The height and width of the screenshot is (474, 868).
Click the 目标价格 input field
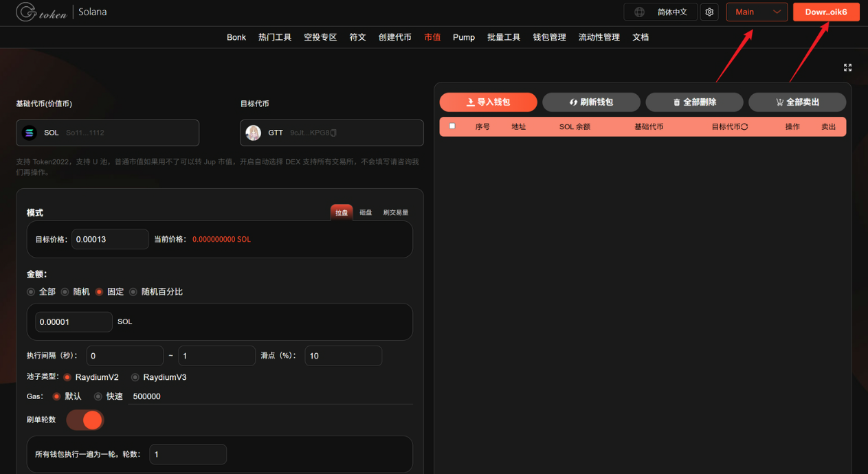pyautogui.click(x=110, y=239)
